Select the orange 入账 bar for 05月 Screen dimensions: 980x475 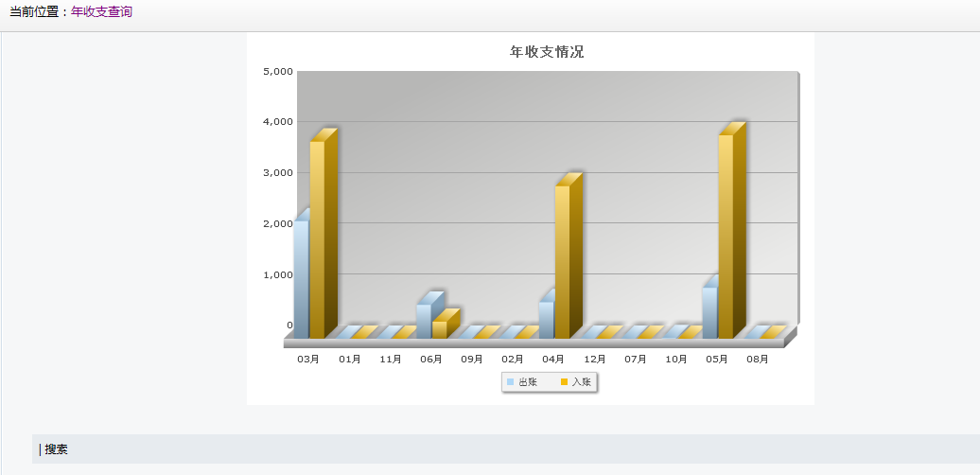726,237
